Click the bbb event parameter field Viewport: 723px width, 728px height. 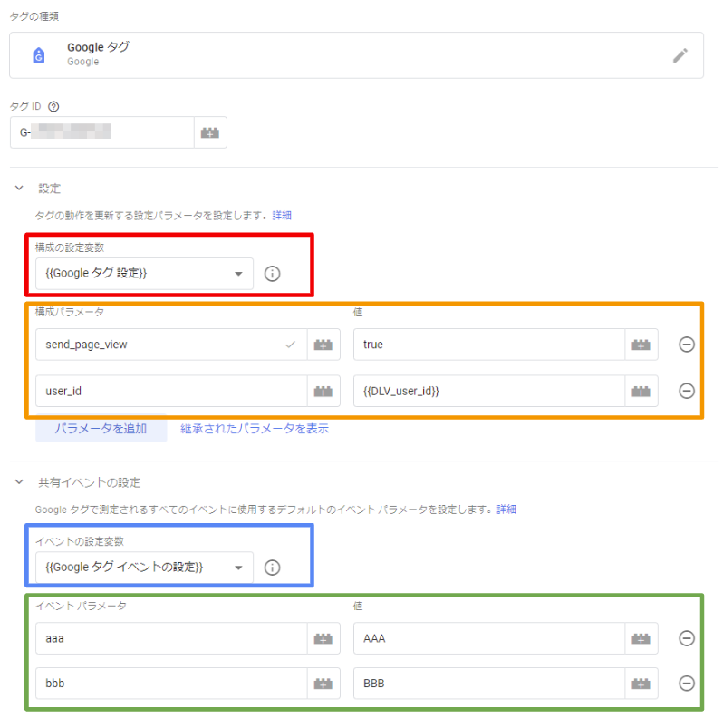point(171,684)
